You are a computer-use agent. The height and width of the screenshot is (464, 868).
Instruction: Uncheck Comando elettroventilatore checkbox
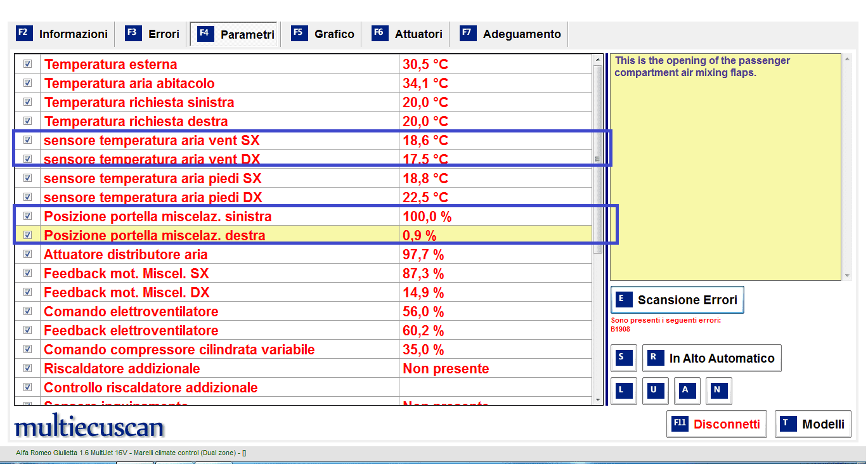coord(27,311)
